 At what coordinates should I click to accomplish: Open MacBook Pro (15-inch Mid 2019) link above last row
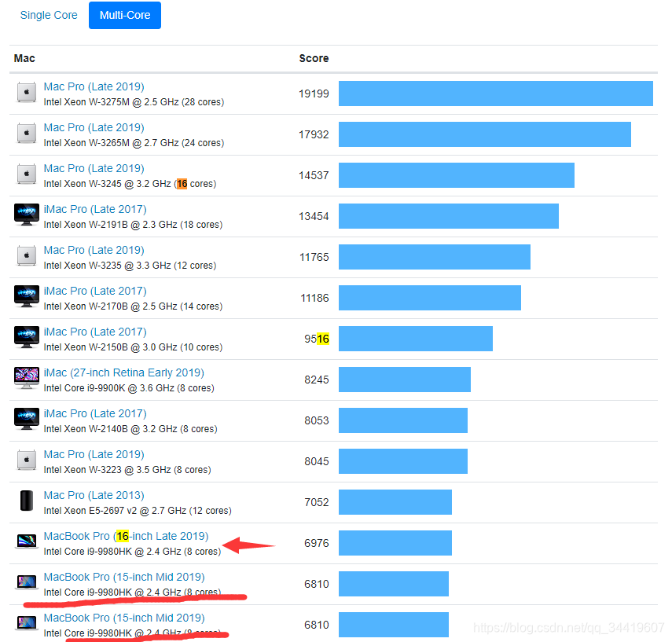(x=124, y=577)
